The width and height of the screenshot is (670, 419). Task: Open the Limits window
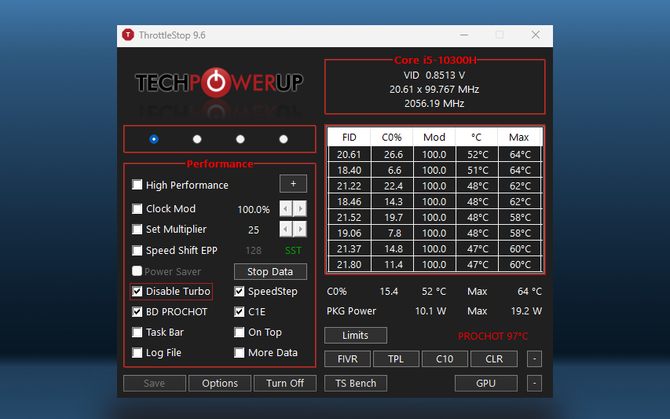(356, 336)
